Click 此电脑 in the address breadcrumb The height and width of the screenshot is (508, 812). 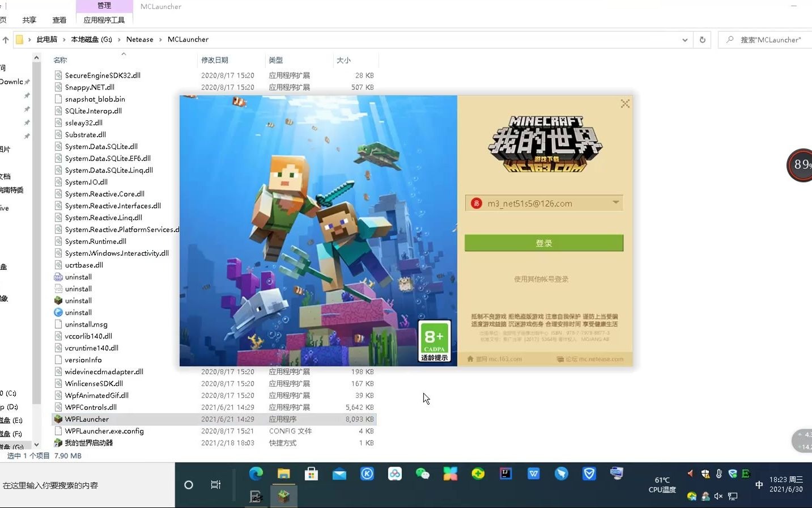(47, 39)
